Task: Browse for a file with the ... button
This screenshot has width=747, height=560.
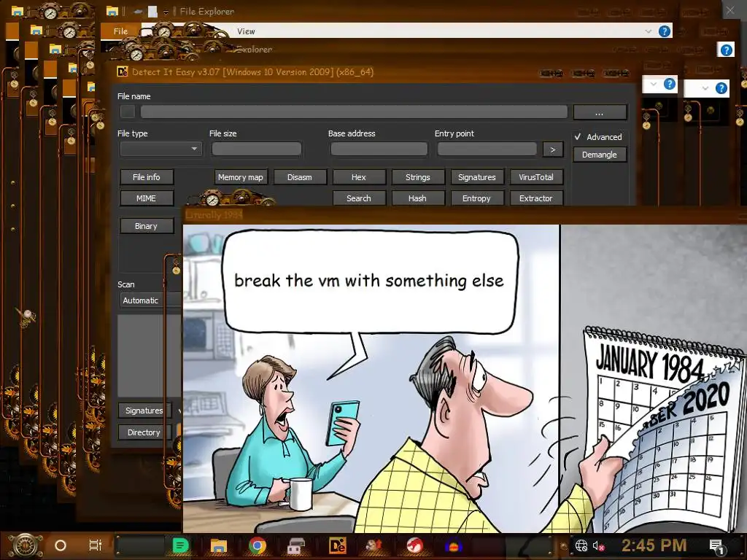Action: tap(600, 112)
